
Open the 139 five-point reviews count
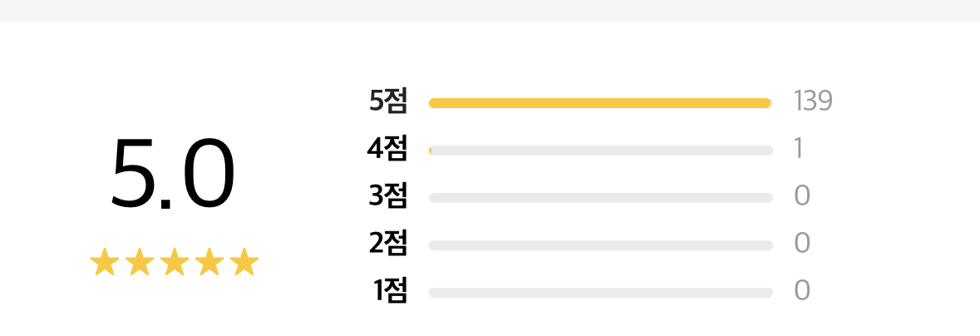pos(813,101)
